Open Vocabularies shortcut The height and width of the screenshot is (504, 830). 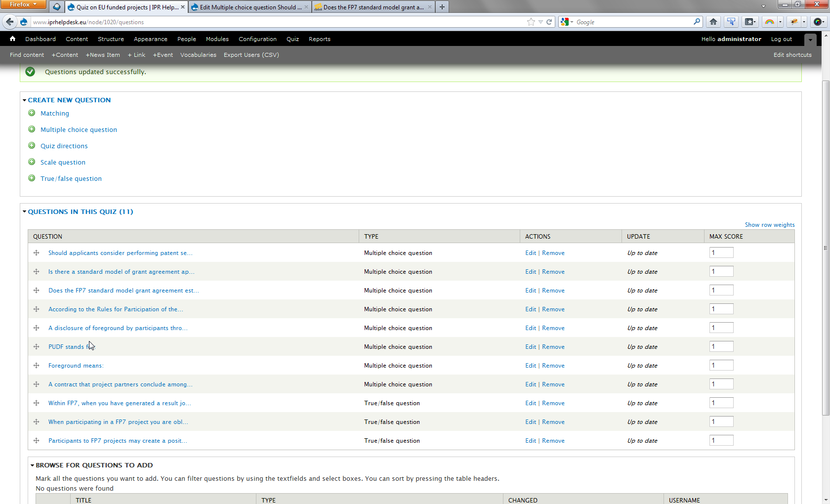click(198, 55)
